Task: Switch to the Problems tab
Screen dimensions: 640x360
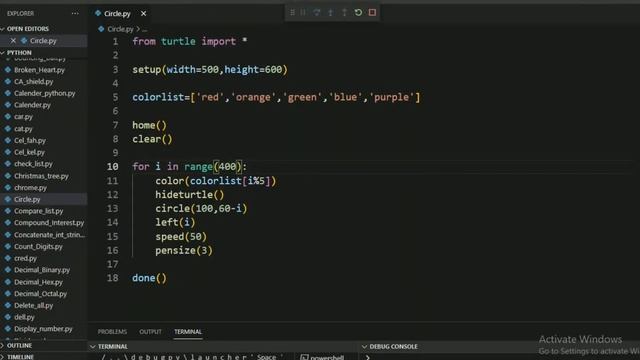Action: point(112,332)
